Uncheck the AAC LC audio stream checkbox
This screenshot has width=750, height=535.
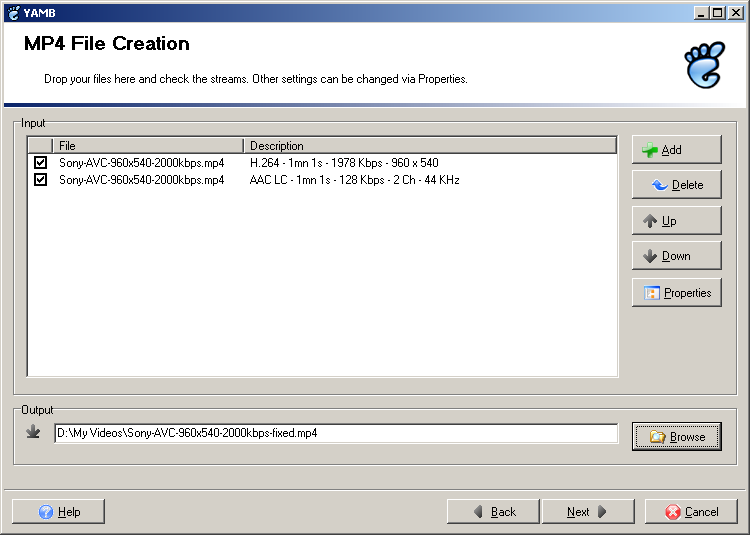[41, 180]
